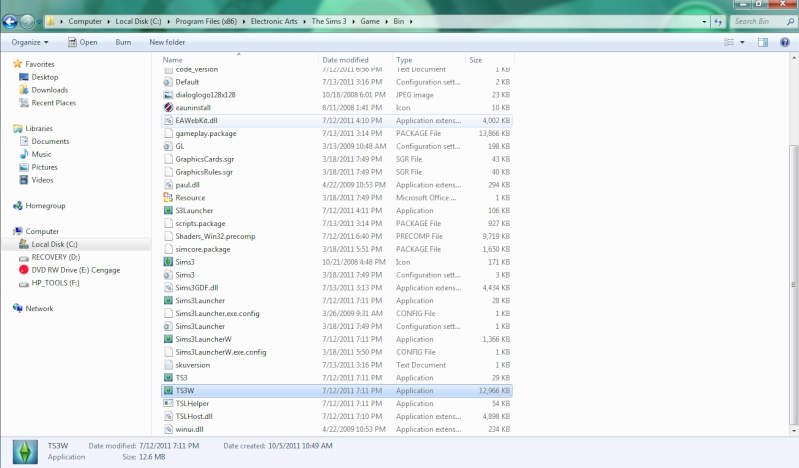The width and height of the screenshot is (799, 468).
Task: Open the view options dropdown arrow
Action: 742,42
